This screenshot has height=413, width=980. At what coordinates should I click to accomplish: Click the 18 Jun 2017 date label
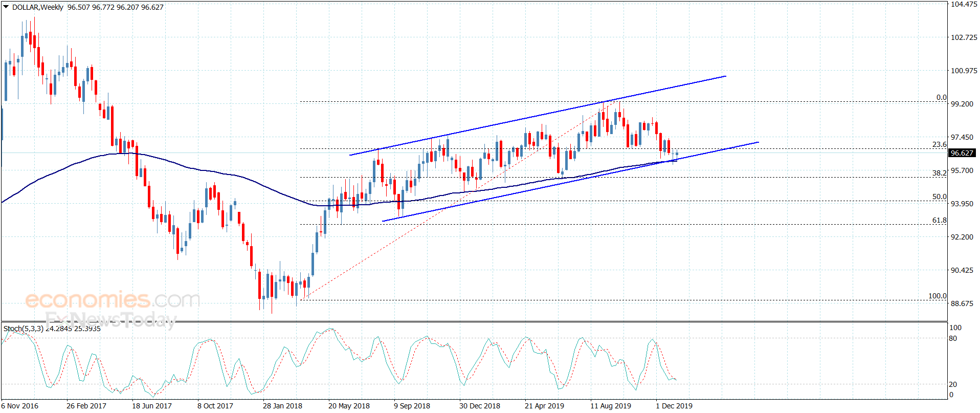(152, 406)
